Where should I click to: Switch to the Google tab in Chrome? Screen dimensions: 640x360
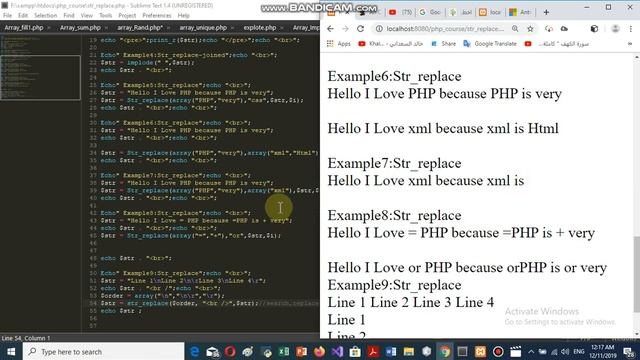point(430,12)
